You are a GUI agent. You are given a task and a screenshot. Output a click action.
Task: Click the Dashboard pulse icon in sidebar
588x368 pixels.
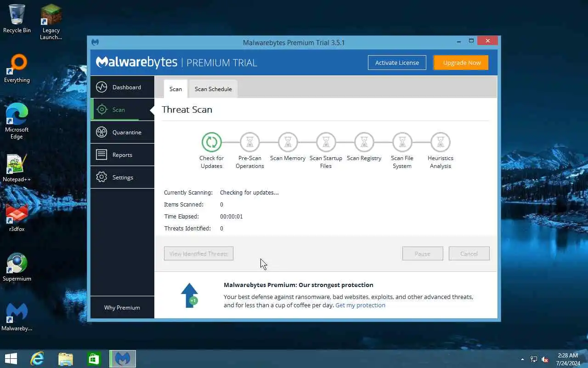pos(102,87)
